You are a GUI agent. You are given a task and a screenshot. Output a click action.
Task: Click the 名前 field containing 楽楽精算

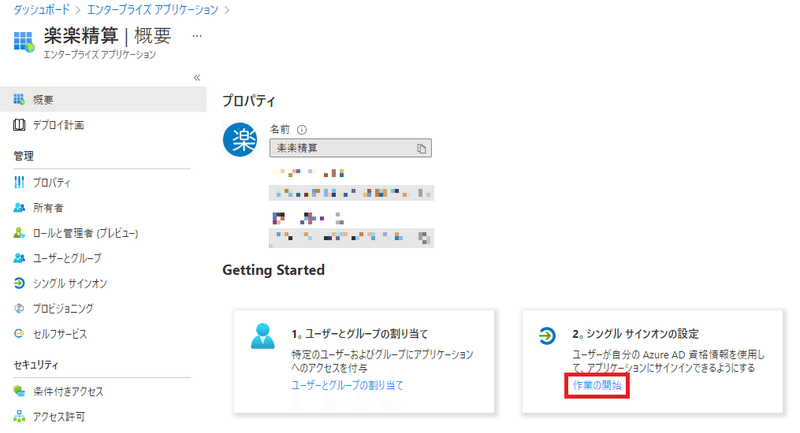pyautogui.click(x=351, y=148)
